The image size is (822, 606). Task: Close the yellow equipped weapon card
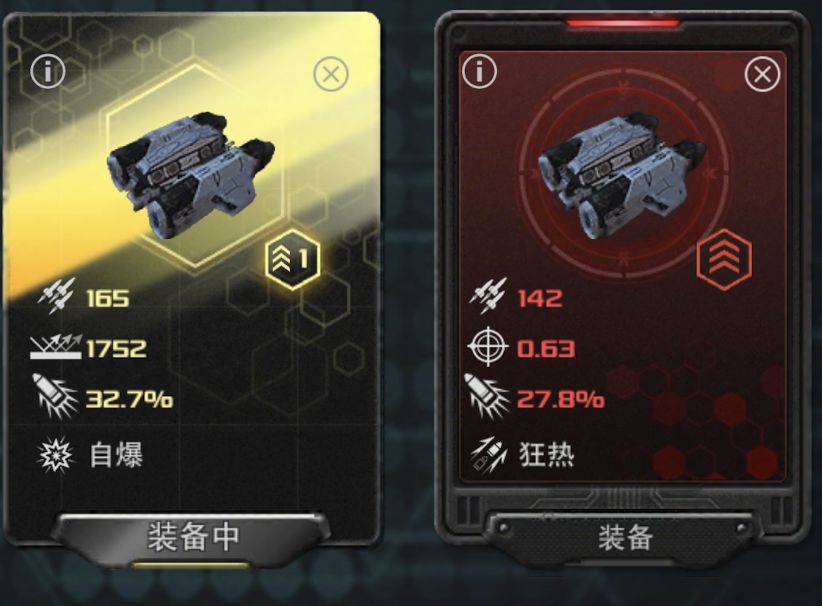click(331, 74)
